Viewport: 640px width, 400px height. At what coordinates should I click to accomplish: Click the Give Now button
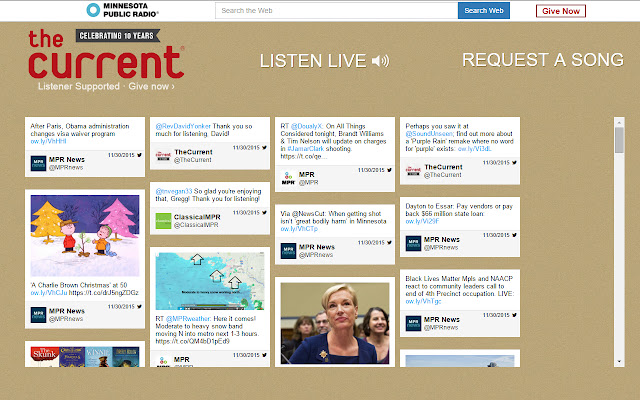(x=561, y=11)
